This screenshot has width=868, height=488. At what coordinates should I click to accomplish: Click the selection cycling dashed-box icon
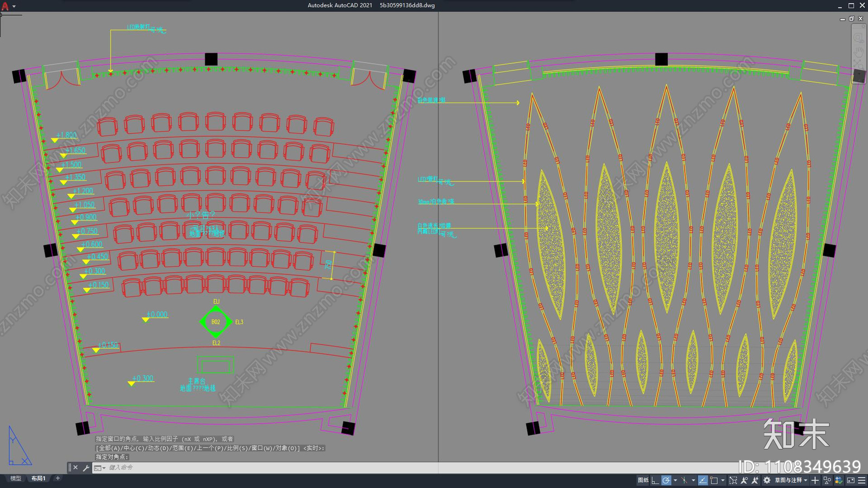733,480
